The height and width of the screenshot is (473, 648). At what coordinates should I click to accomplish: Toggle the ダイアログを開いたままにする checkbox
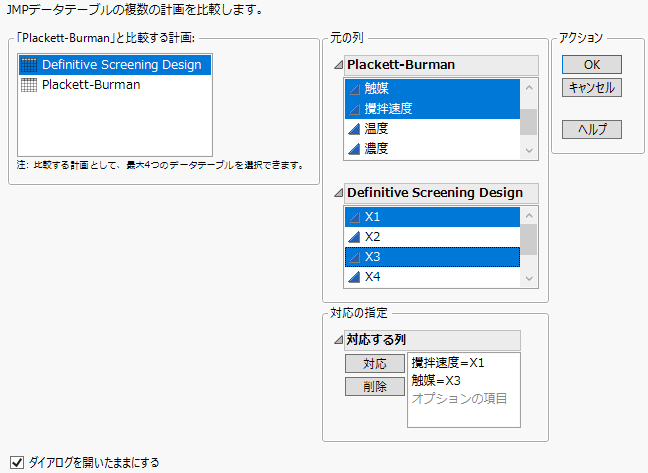[17, 462]
